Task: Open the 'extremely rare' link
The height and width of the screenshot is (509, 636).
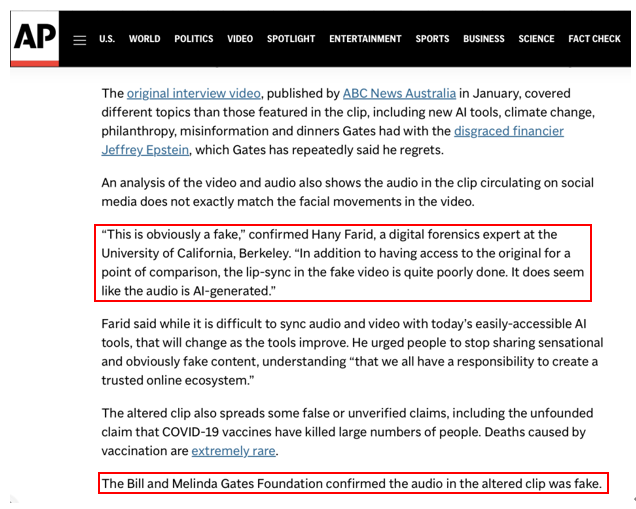Action: point(234,451)
